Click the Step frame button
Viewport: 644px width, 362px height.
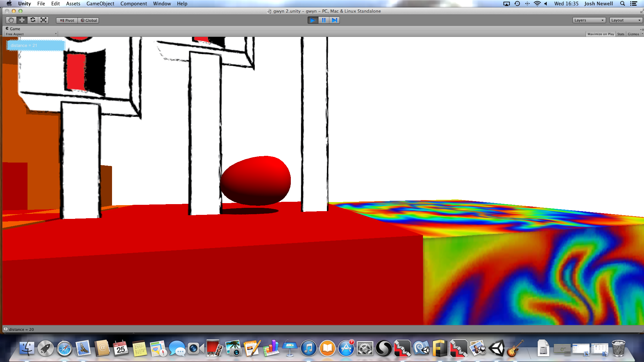tap(334, 20)
